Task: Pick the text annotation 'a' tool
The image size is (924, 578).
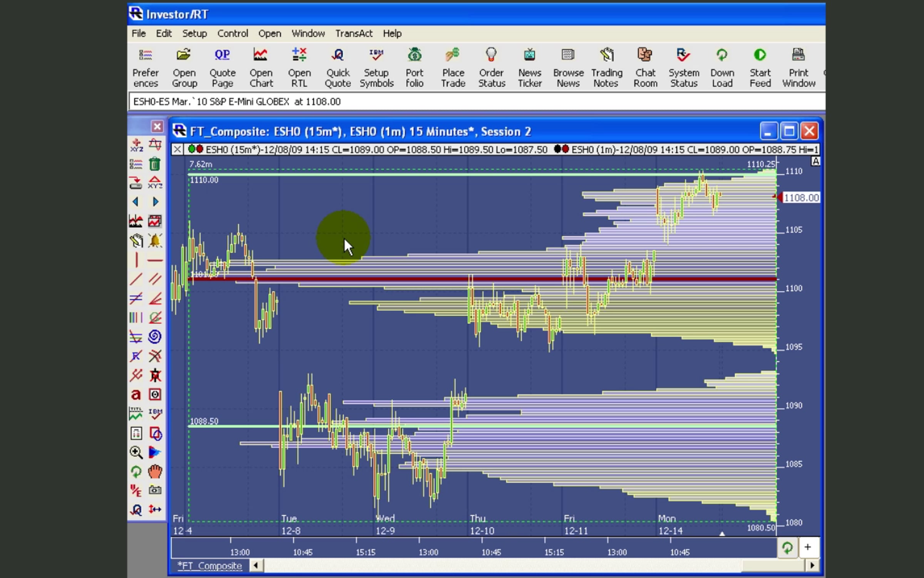Action: pyautogui.click(x=136, y=395)
